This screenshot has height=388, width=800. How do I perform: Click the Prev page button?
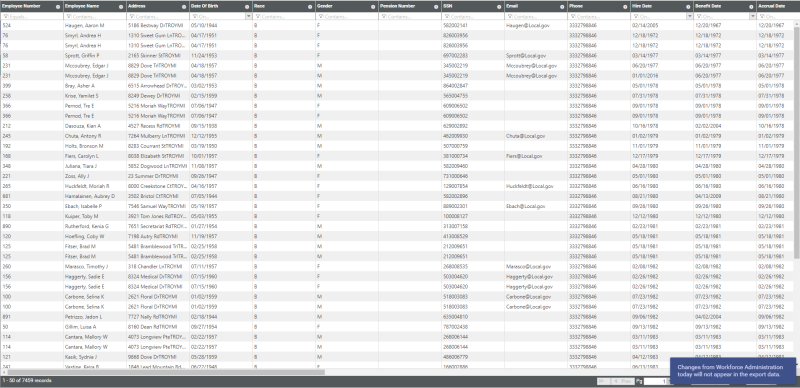pos(622,381)
